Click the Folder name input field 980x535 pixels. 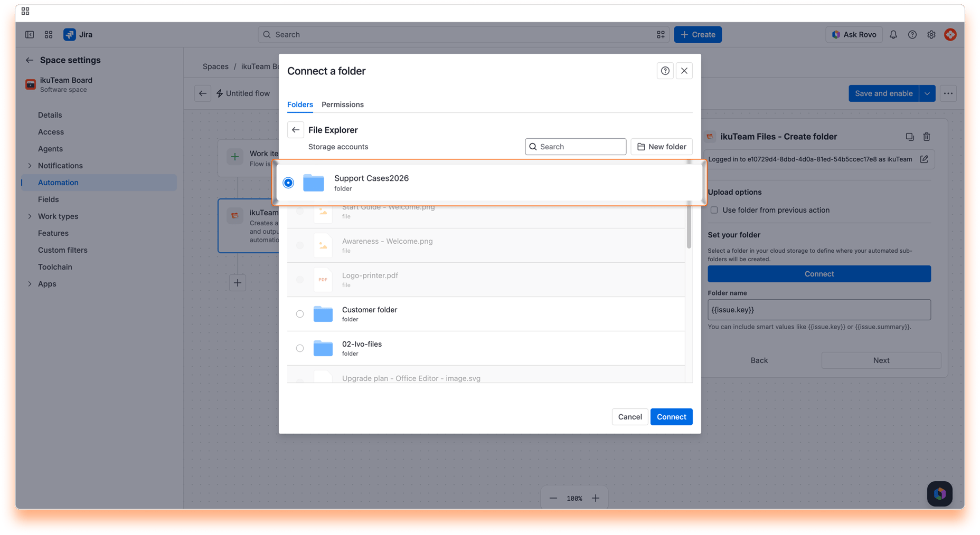(819, 310)
